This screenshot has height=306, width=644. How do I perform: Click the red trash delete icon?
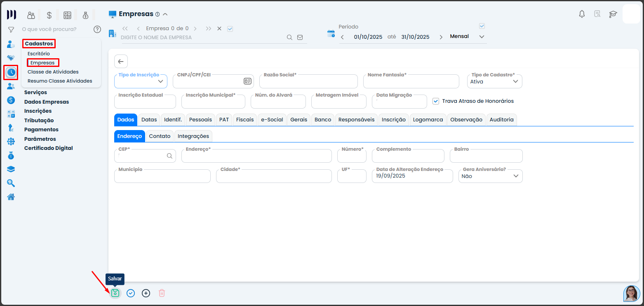162,293
